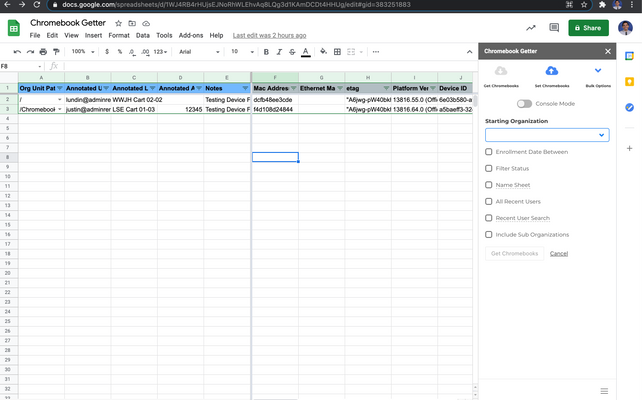
Task: Click the undo arrow in toolbar
Action: click(17, 51)
